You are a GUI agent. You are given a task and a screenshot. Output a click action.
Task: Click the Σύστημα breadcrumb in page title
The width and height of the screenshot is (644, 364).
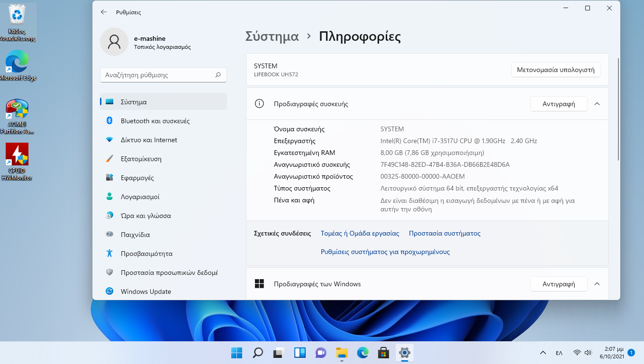[x=272, y=36]
